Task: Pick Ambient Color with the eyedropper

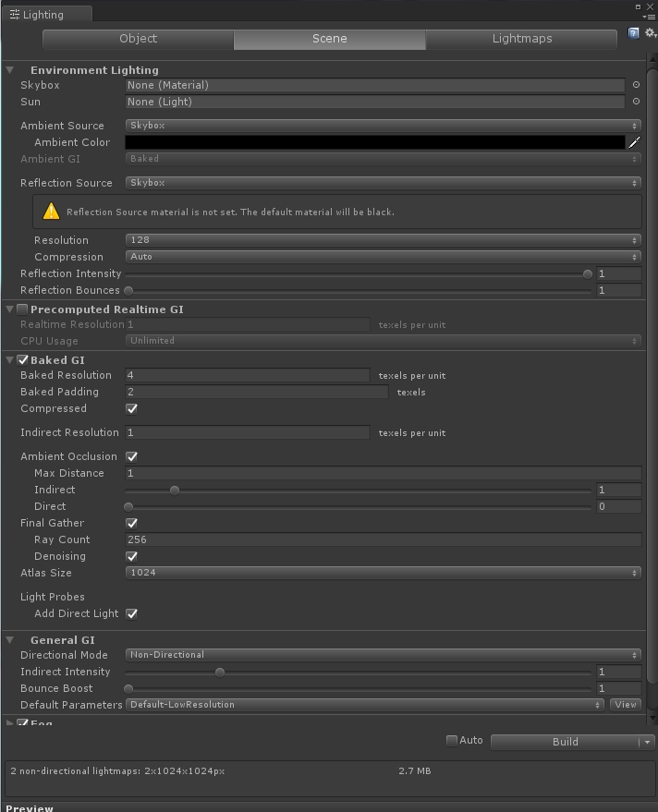Action: coord(634,142)
